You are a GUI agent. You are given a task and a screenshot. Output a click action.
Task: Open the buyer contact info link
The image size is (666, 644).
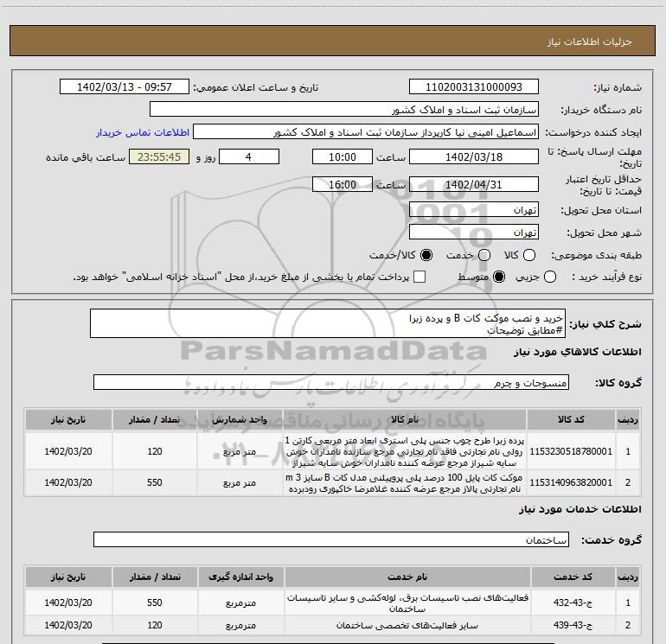[x=143, y=132]
